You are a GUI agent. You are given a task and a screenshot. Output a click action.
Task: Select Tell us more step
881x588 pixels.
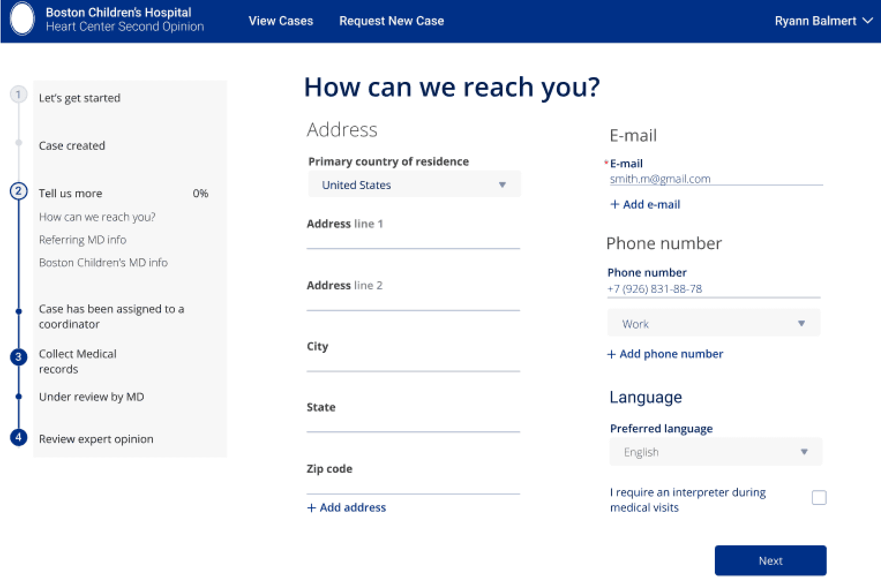pos(70,193)
